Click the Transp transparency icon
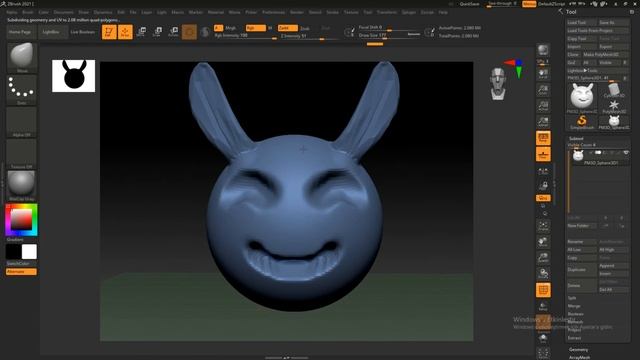This screenshot has height=360, width=640. (x=543, y=306)
